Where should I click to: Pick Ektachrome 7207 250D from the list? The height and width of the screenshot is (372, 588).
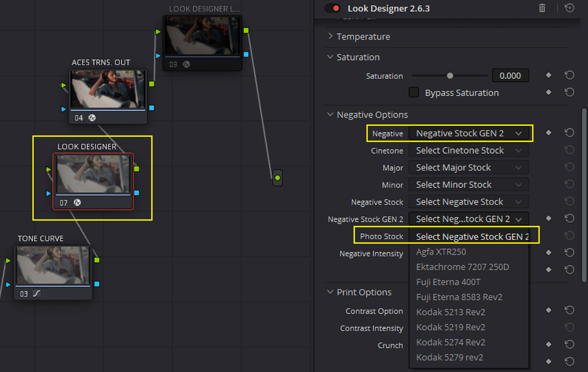coord(469,267)
